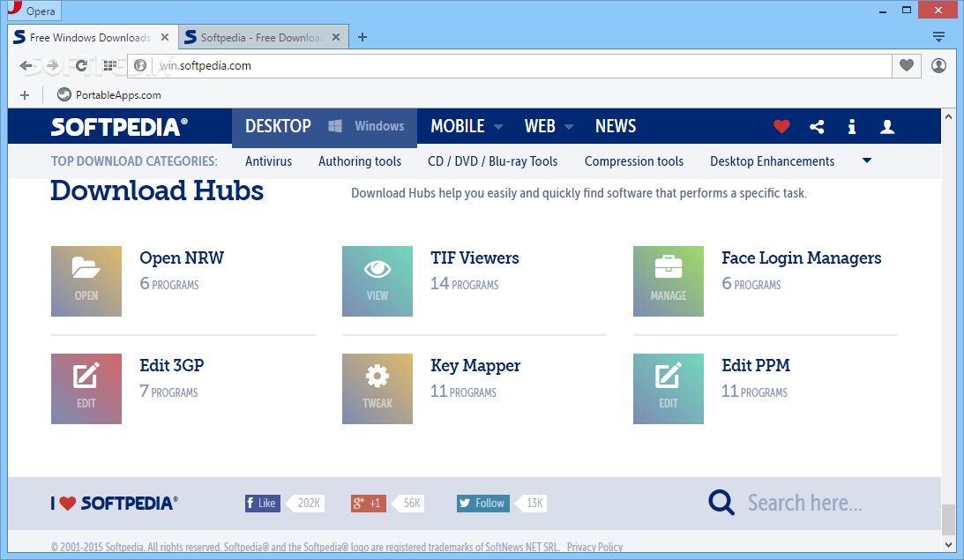Switch to Free Windows Downloads tab
Image resolution: width=964 pixels, height=560 pixels.
(x=93, y=37)
